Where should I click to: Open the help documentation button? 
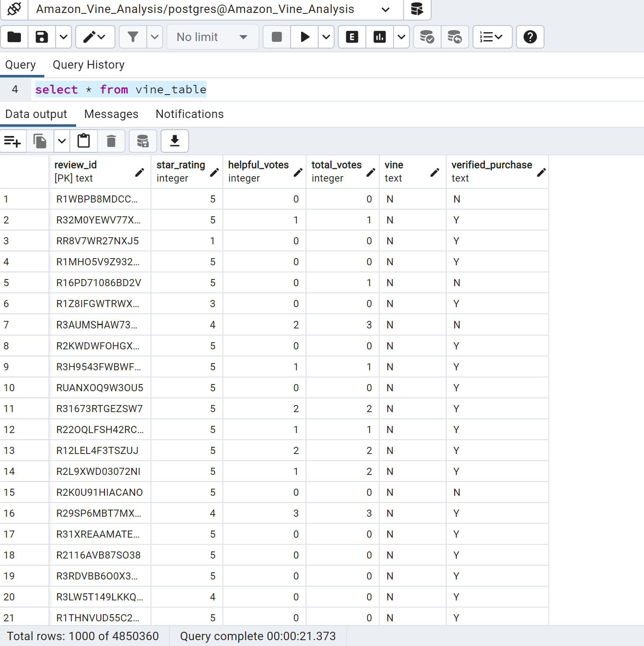(530, 37)
